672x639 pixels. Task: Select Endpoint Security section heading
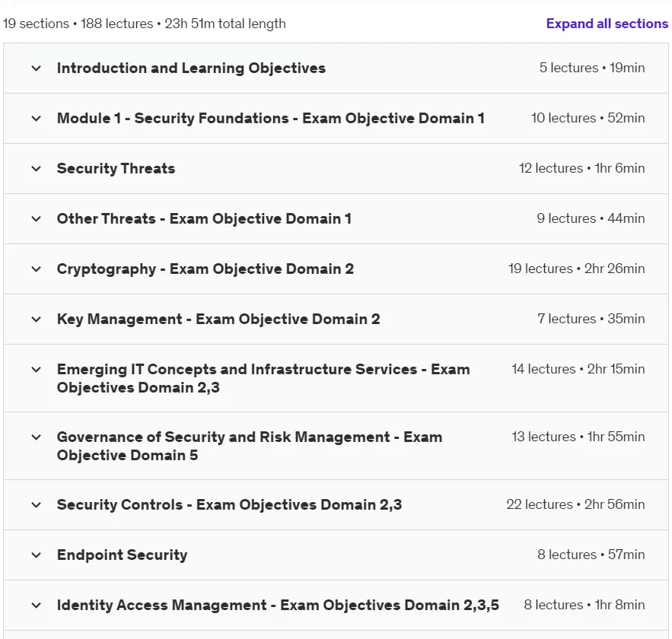coord(122,555)
